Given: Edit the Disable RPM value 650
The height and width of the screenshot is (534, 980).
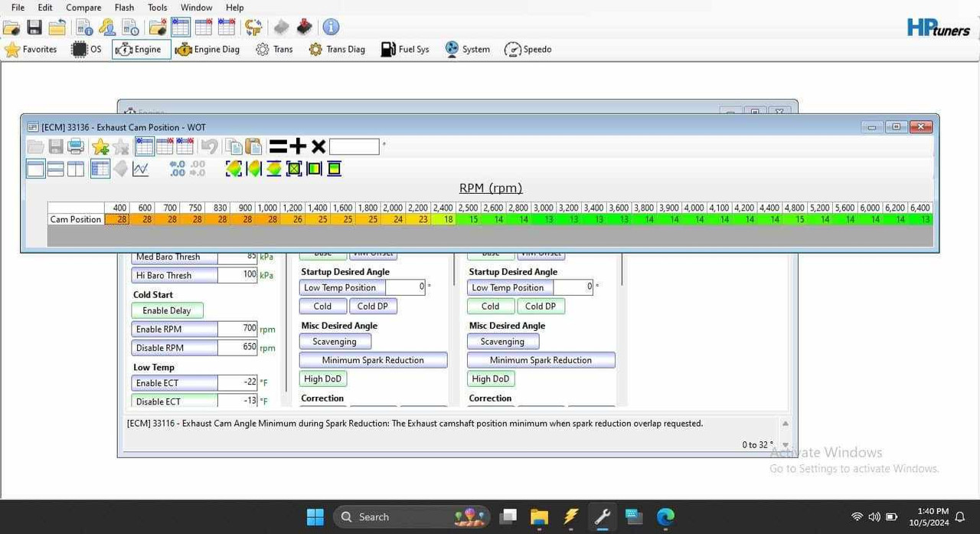Looking at the screenshot, I should 238,347.
